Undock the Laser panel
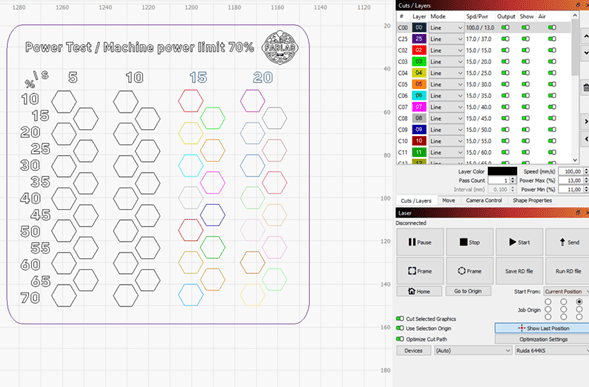Viewport: 589px width, 387px height. coord(578,213)
